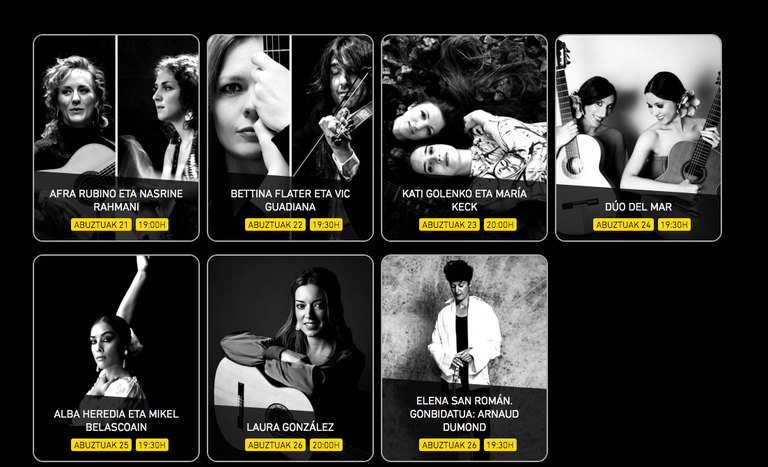Select the Abuztuak 24 date badge
The image size is (768, 467).
(x=623, y=224)
